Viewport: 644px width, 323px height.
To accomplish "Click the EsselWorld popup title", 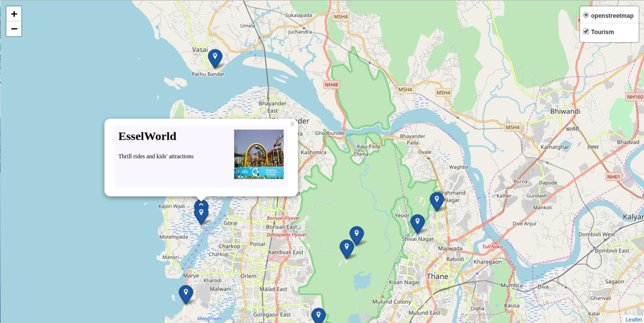I will click(x=147, y=136).
